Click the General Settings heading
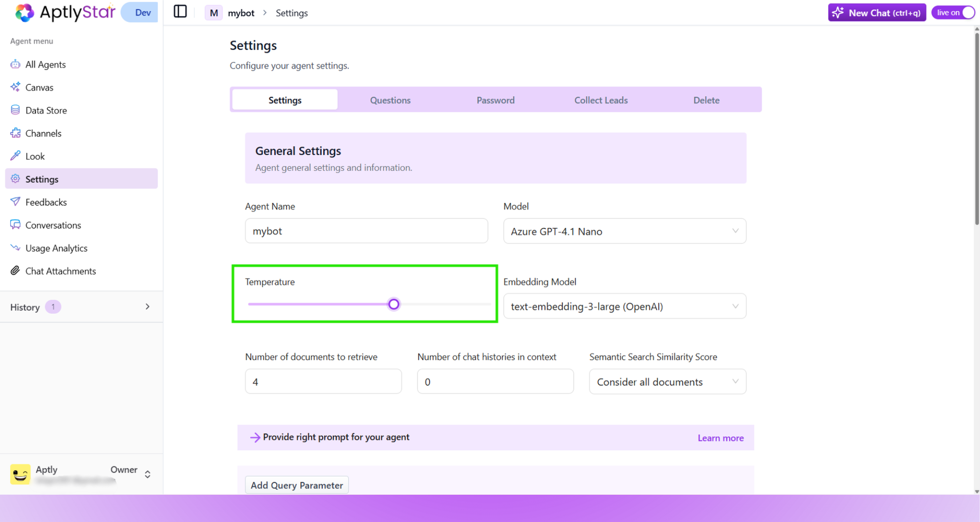 click(x=298, y=151)
